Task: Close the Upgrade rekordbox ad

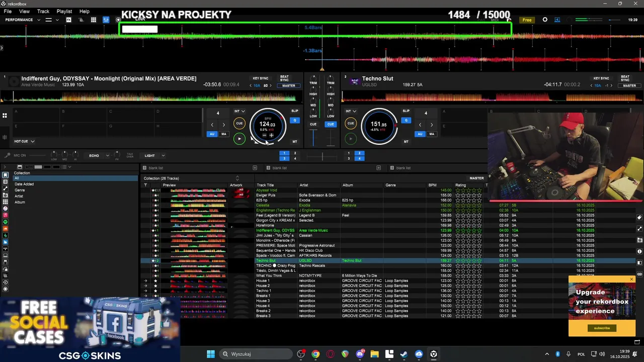Action: point(631,280)
